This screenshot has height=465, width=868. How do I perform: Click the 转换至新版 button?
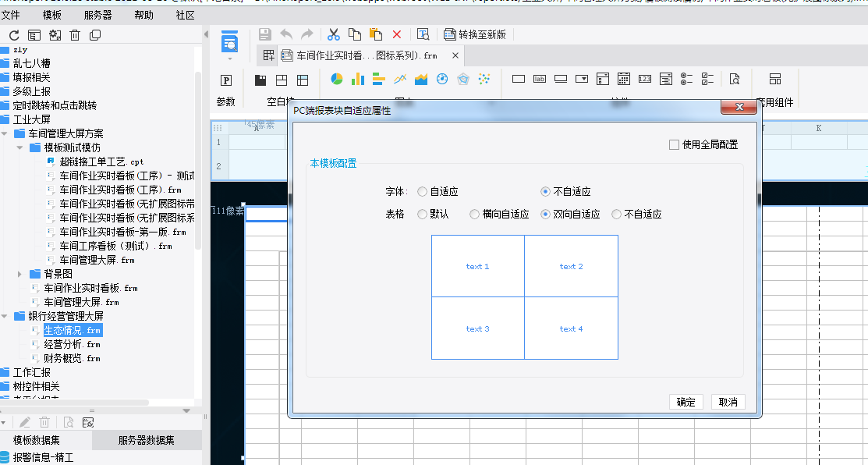pyautogui.click(x=476, y=34)
